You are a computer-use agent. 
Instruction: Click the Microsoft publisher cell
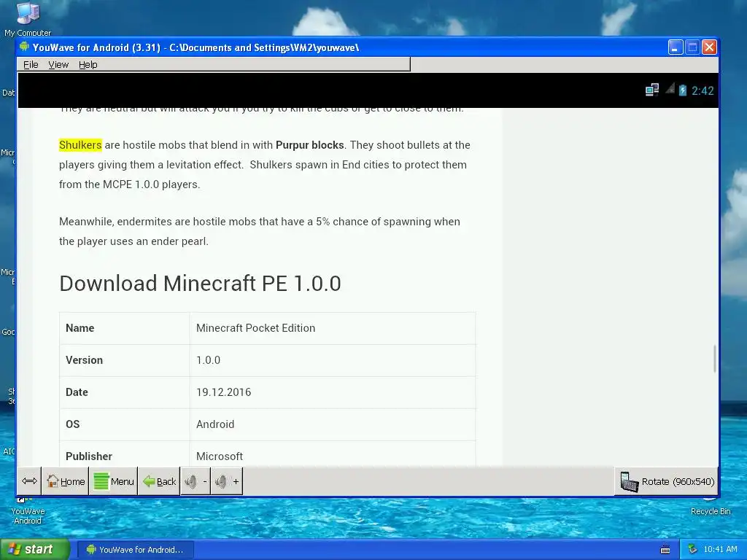(333, 455)
